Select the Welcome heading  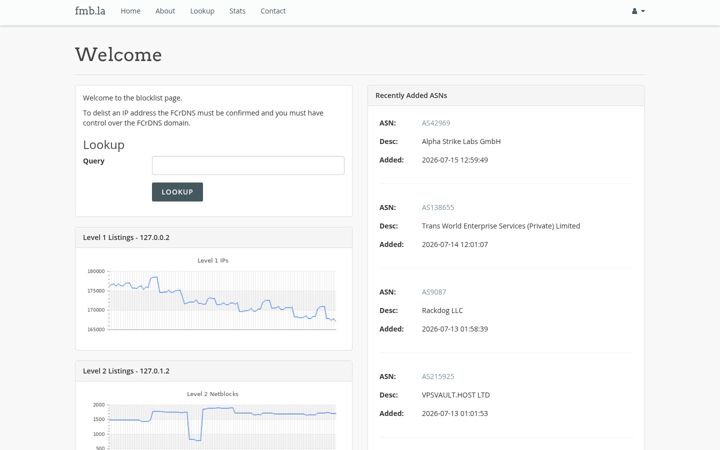click(x=118, y=55)
